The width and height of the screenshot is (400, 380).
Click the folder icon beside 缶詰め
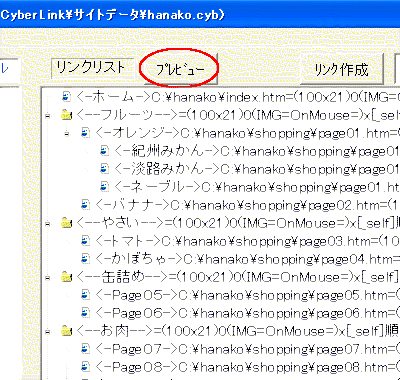[67, 277]
